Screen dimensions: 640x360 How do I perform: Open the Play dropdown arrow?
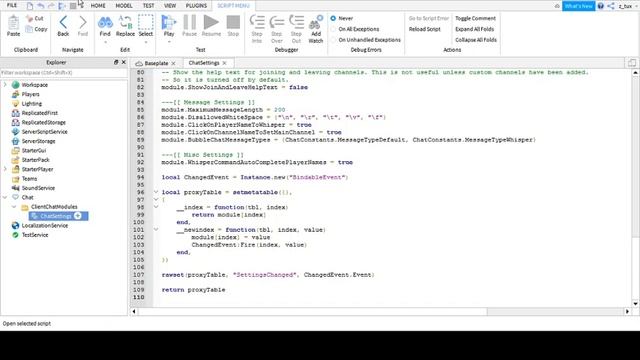169,42
